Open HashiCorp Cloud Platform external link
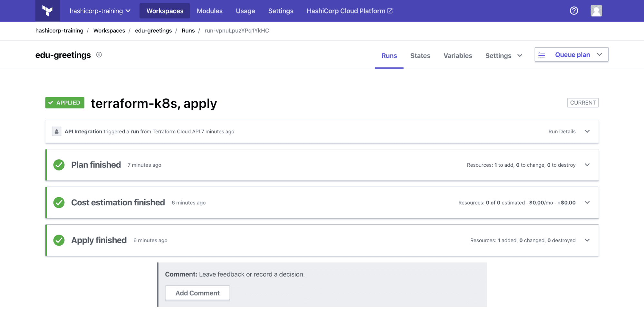Screen dimensions: 644x326 pyautogui.click(x=350, y=11)
